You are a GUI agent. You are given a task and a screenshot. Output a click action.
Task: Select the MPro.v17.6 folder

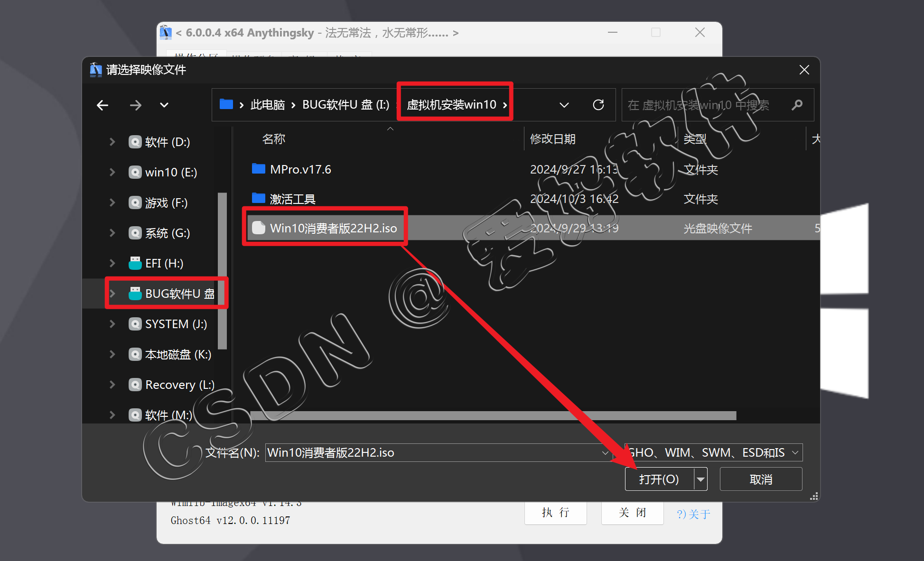point(300,169)
